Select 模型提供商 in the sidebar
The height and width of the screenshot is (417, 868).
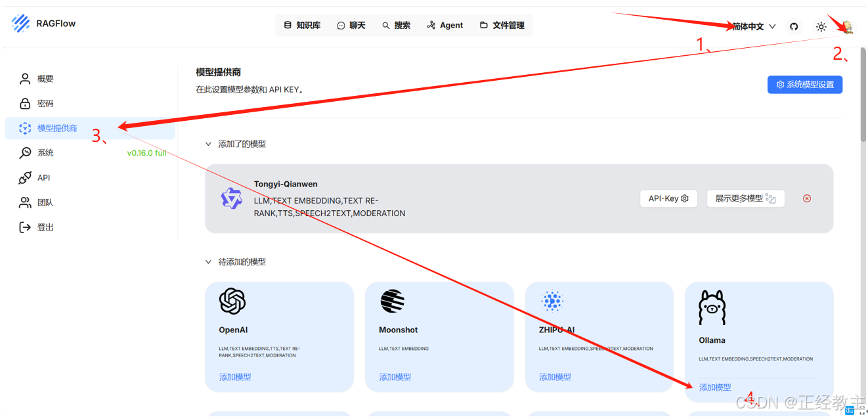tap(90, 128)
